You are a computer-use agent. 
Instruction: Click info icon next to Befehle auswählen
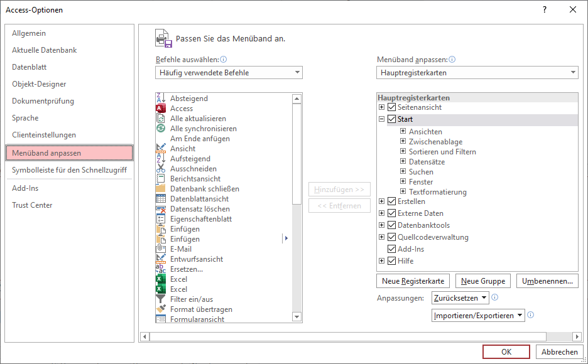[x=224, y=60]
